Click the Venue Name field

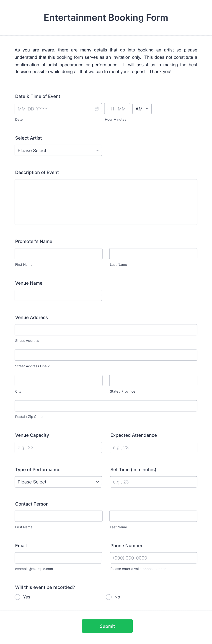(x=58, y=295)
